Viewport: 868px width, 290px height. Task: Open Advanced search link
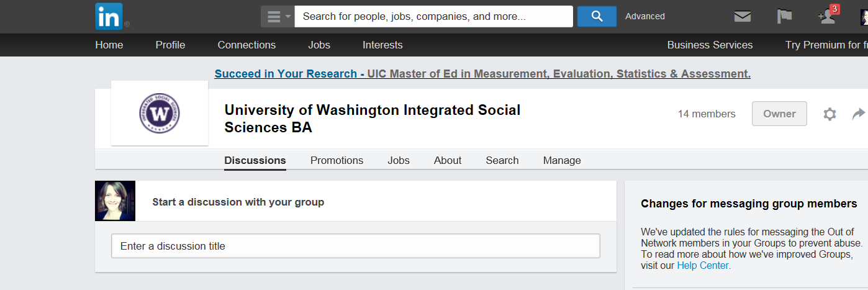tap(645, 17)
